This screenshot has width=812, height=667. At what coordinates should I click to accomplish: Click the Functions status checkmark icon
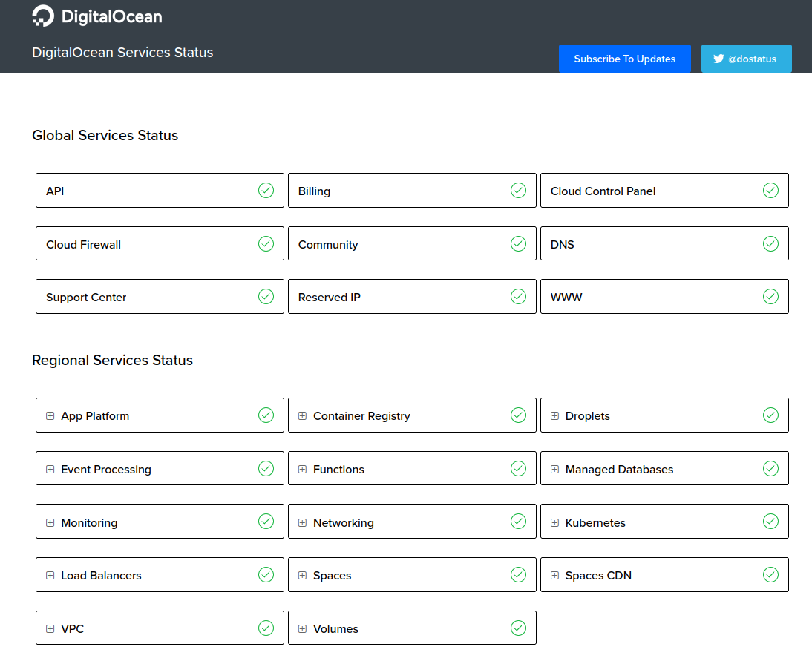click(518, 468)
